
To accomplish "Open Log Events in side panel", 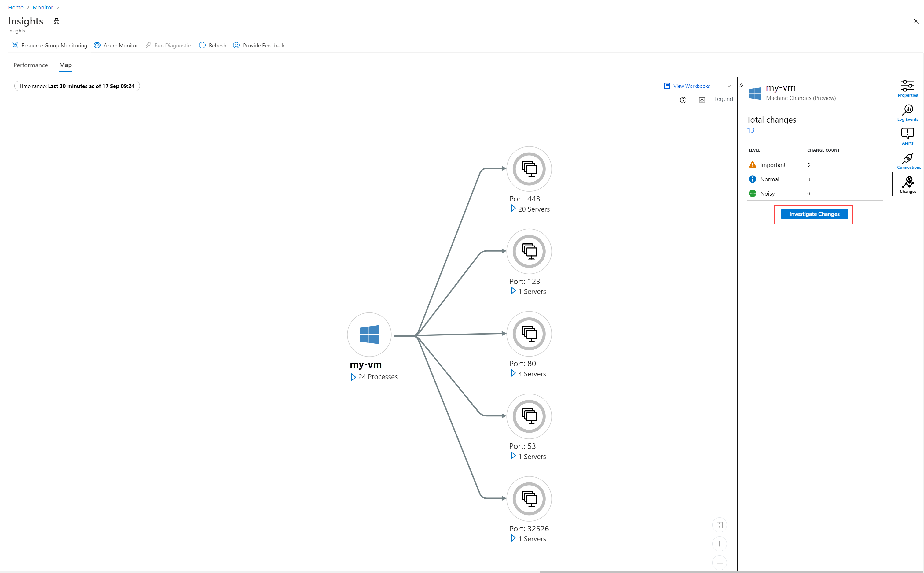I will 907,113.
